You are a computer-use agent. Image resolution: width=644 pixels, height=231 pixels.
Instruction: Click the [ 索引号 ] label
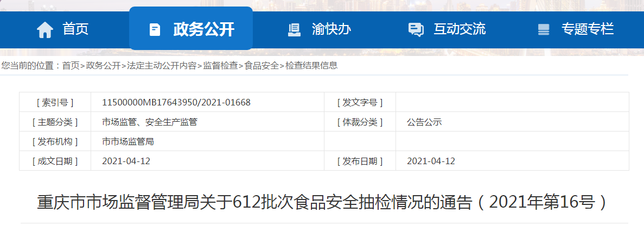pyautogui.click(x=55, y=102)
